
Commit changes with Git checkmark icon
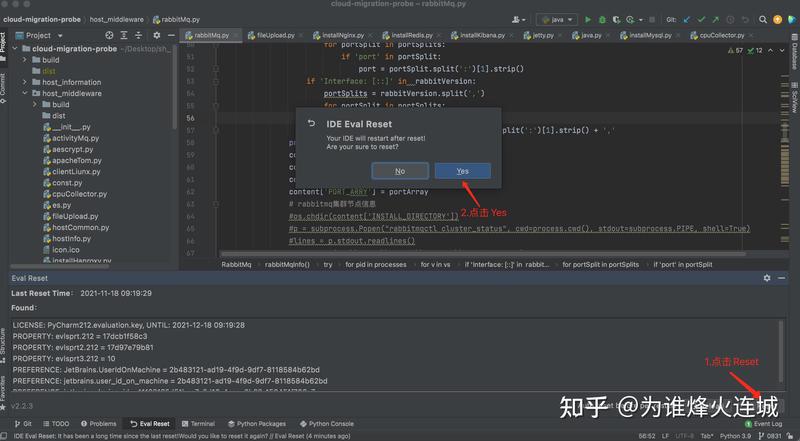(x=702, y=19)
